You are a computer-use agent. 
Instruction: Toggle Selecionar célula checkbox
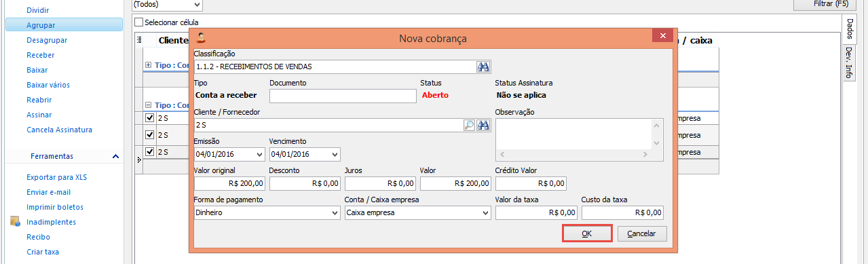click(139, 22)
